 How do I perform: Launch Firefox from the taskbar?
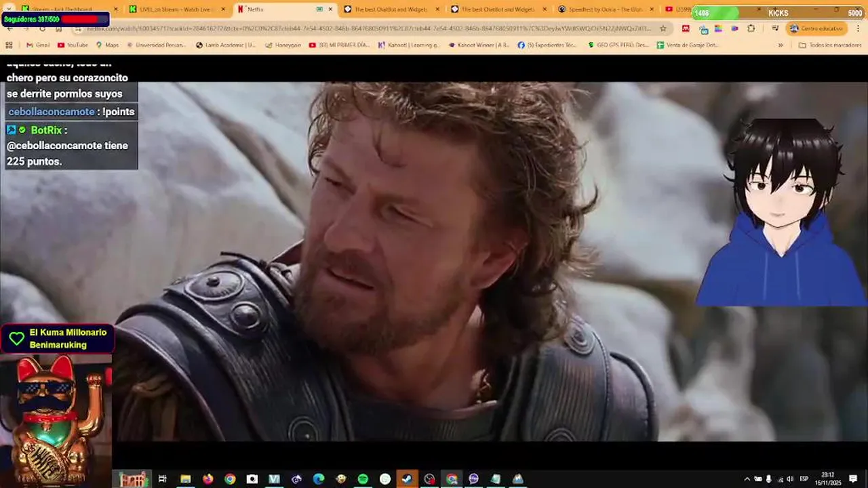208,479
